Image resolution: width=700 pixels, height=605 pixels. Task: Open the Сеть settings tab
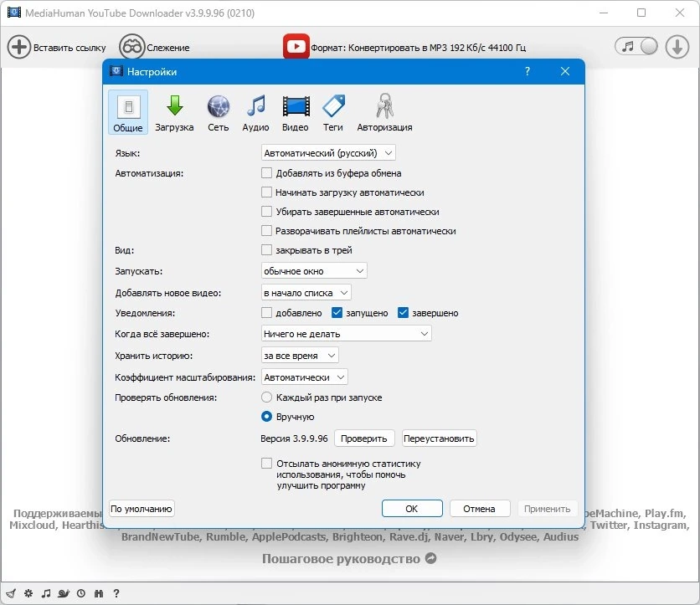click(219, 112)
